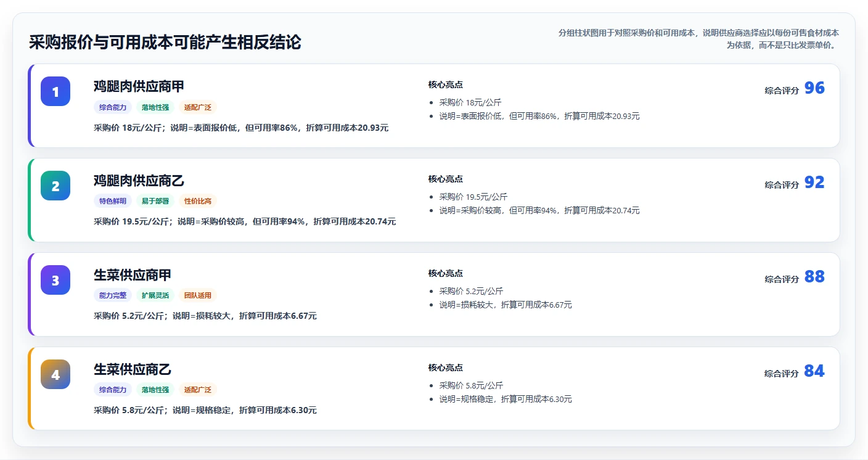Select 落地性强 tag under 生菜供应商乙
This screenshot has width=868, height=460.
(155, 390)
